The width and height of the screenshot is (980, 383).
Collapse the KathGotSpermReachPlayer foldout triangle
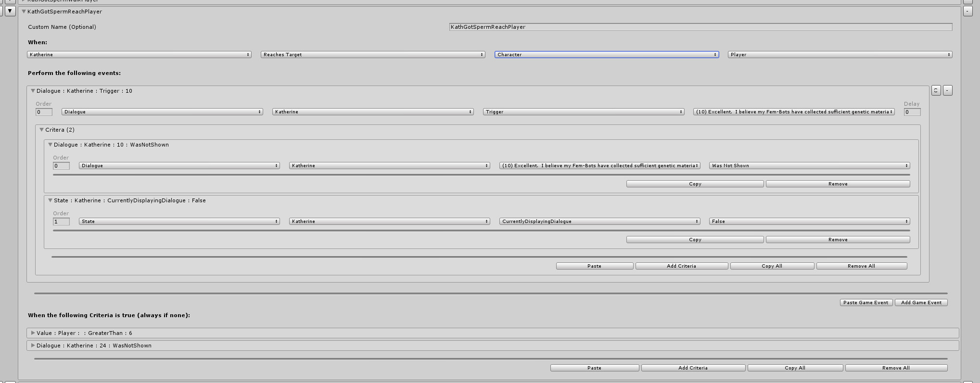[24, 12]
